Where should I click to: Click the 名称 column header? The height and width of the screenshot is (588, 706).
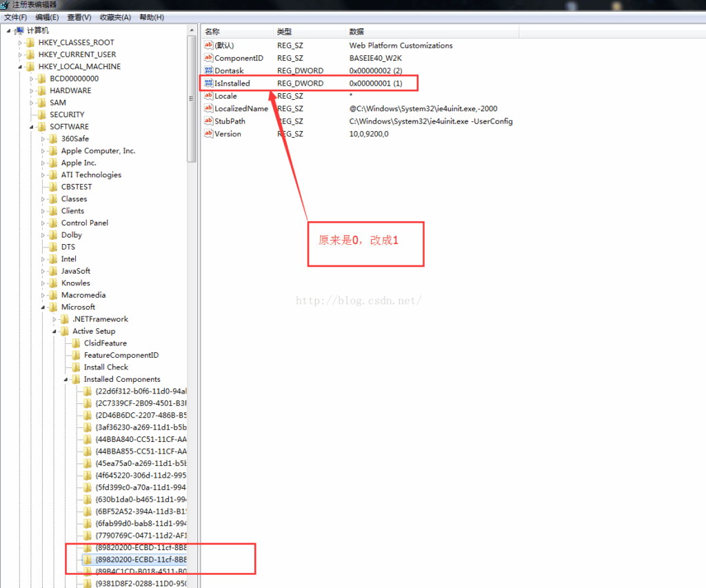[x=212, y=32]
